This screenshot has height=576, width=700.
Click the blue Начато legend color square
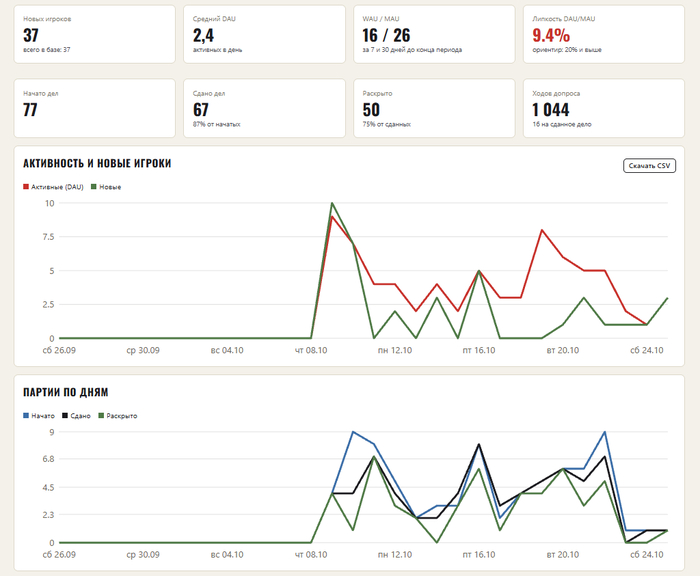coord(26,415)
